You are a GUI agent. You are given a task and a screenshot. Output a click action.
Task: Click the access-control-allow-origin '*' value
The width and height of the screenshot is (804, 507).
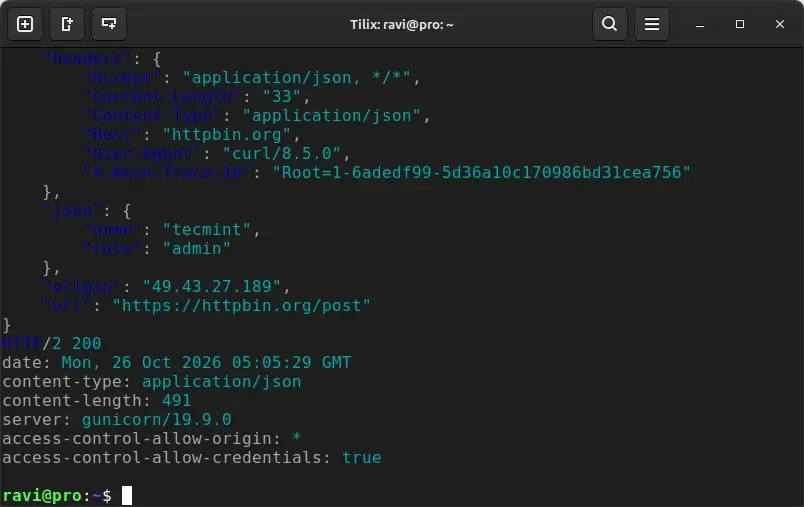pyautogui.click(x=296, y=438)
